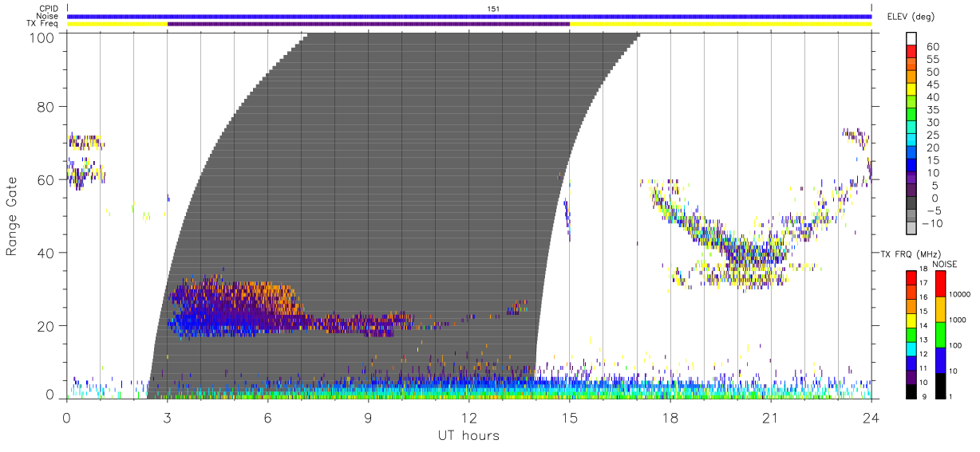Click the "35" tick on the ELEV colorbar
This screenshot has height=452, width=980.
tap(931, 110)
